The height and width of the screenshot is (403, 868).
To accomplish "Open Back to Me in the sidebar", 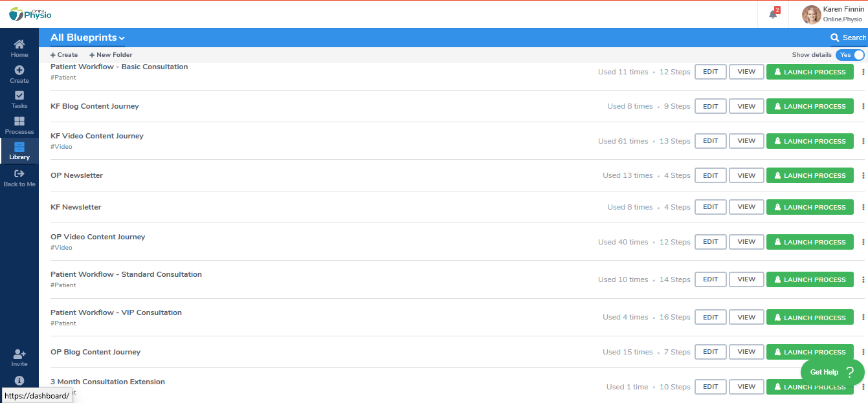I will click(x=19, y=175).
